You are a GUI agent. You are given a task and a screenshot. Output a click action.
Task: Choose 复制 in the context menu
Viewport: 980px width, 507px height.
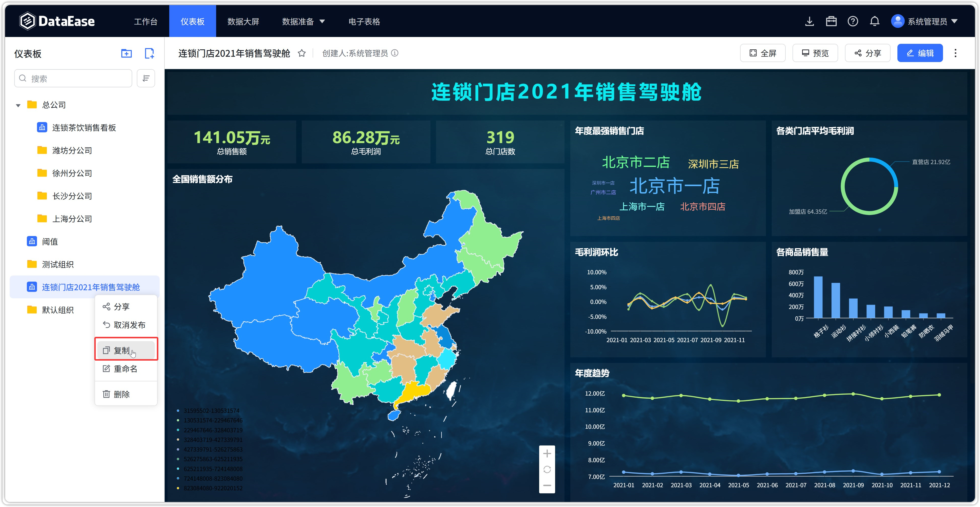coord(126,350)
